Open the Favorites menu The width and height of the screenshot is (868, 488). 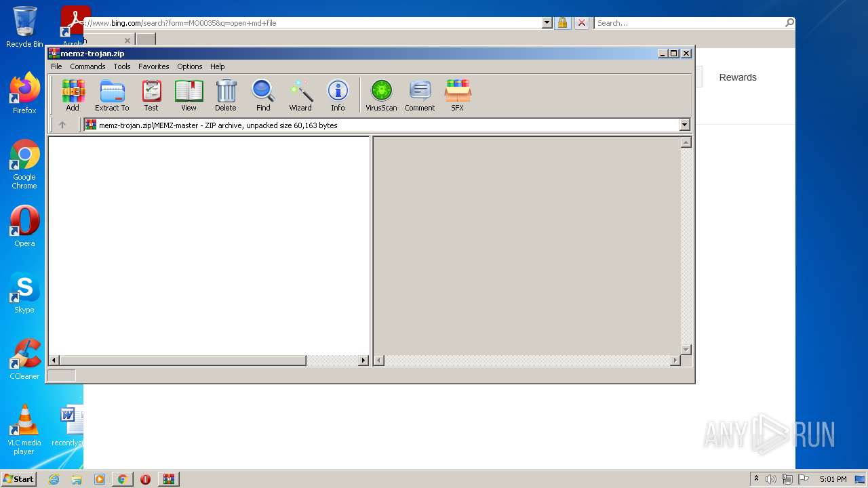click(154, 66)
